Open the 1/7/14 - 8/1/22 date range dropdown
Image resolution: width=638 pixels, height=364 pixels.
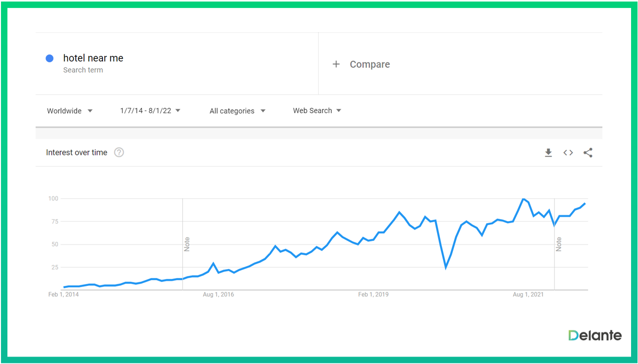tap(150, 111)
